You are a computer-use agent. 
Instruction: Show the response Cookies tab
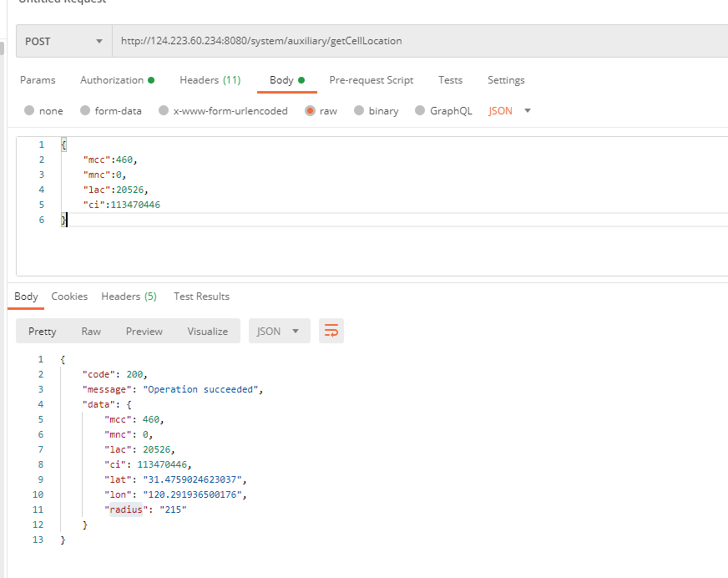tap(69, 297)
